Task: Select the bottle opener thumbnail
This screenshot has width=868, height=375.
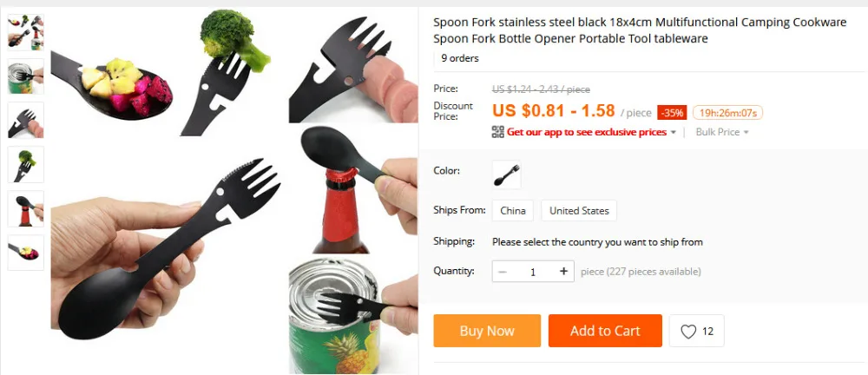Action: (26, 209)
